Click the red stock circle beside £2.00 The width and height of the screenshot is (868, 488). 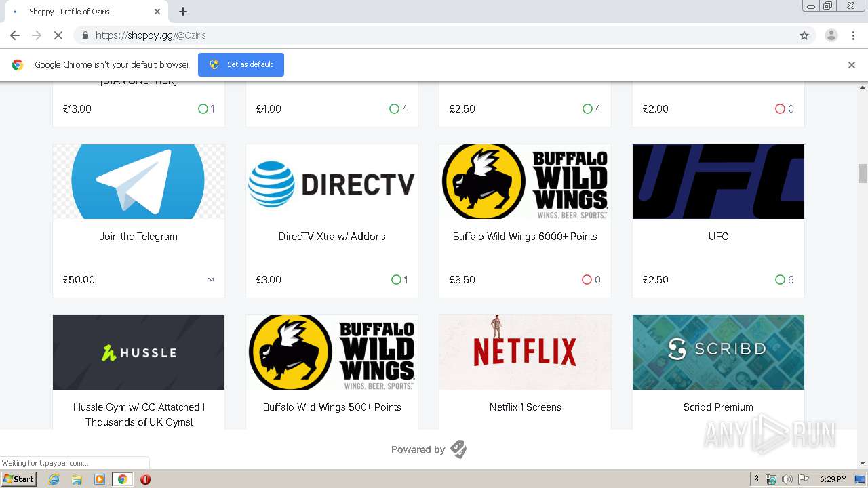pyautogui.click(x=780, y=109)
